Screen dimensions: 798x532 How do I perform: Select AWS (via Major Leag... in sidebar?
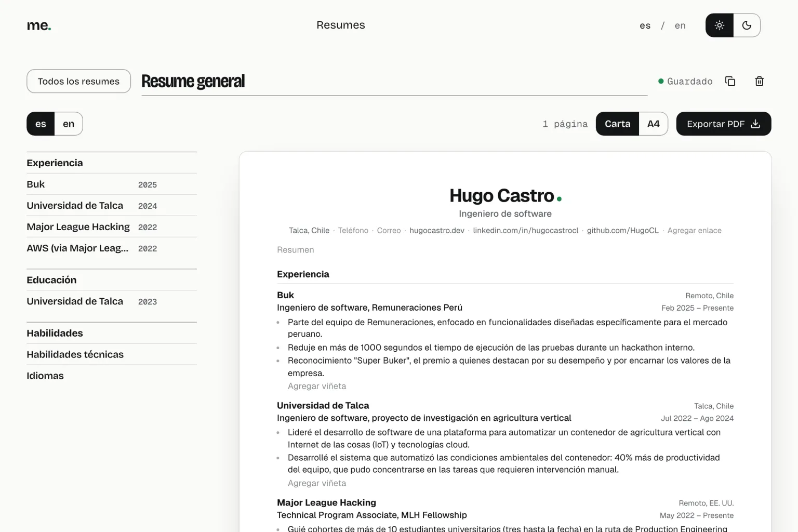pos(112,248)
